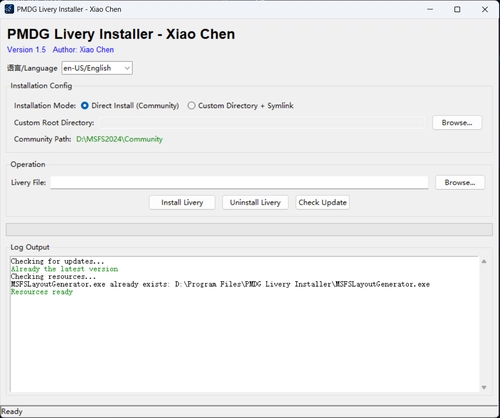Viewport: 500px width, 418px height.
Task: Click the en-US/English combo box arrow
Action: pos(127,68)
